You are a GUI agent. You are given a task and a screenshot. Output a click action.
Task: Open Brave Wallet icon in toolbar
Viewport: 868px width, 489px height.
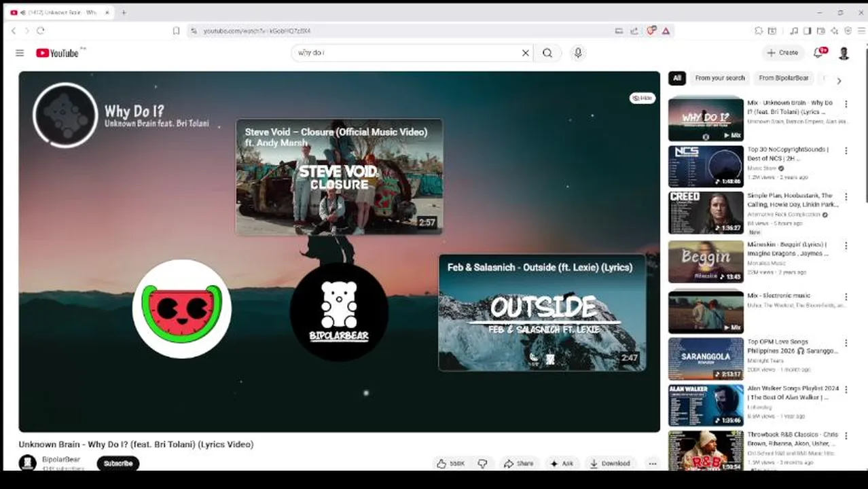click(820, 31)
